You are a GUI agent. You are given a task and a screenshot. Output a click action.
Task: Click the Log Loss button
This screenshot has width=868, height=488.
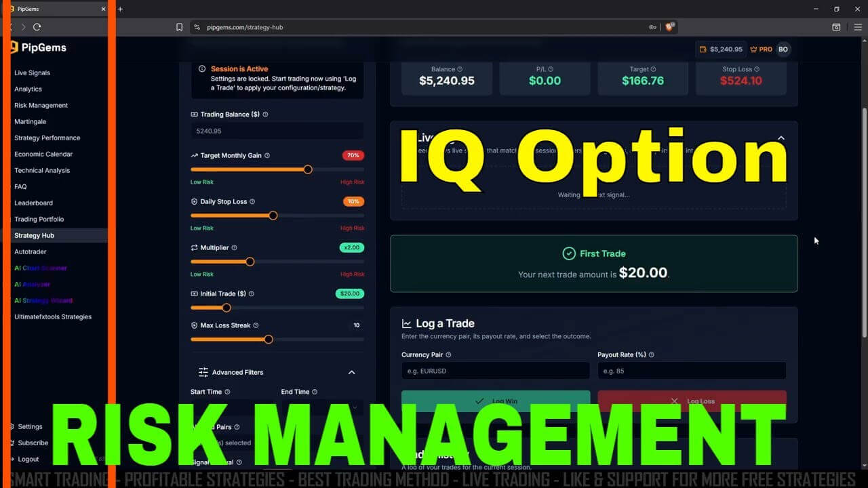[692, 401]
